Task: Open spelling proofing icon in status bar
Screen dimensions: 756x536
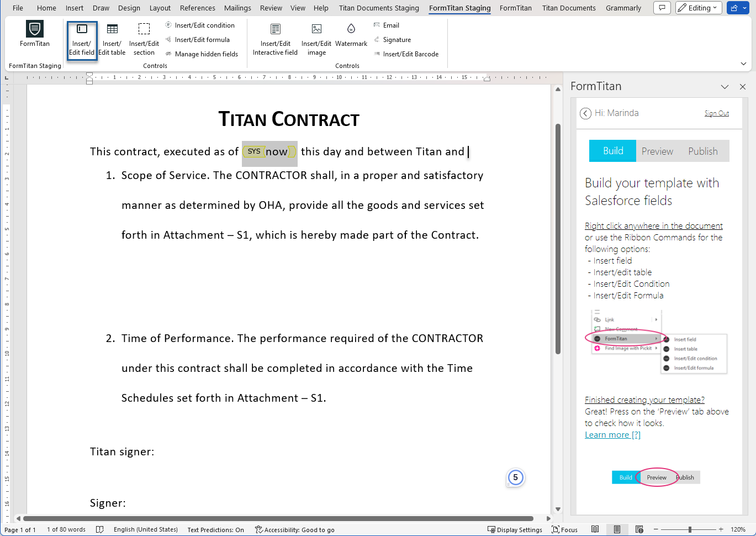Action: (x=99, y=529)
